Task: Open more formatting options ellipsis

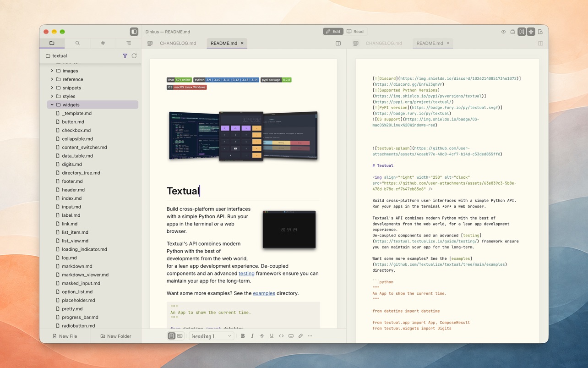Action: (310, 336)
